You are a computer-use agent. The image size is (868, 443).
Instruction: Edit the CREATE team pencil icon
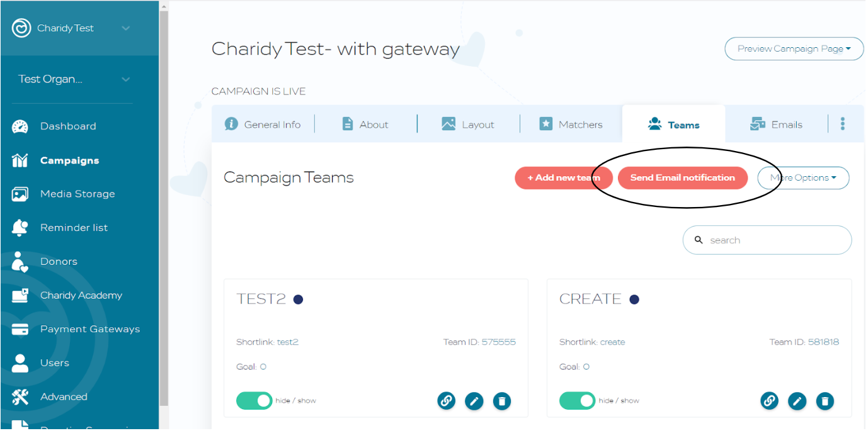797,401
